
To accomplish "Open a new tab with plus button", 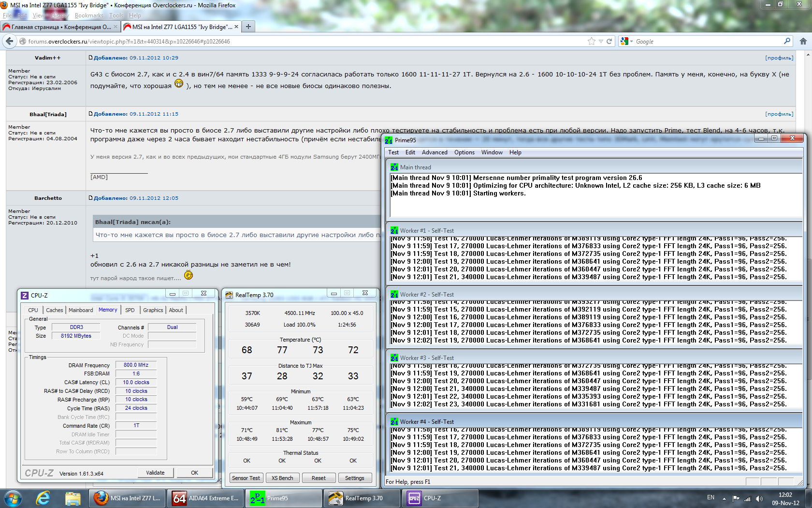I will coord(248,27).
